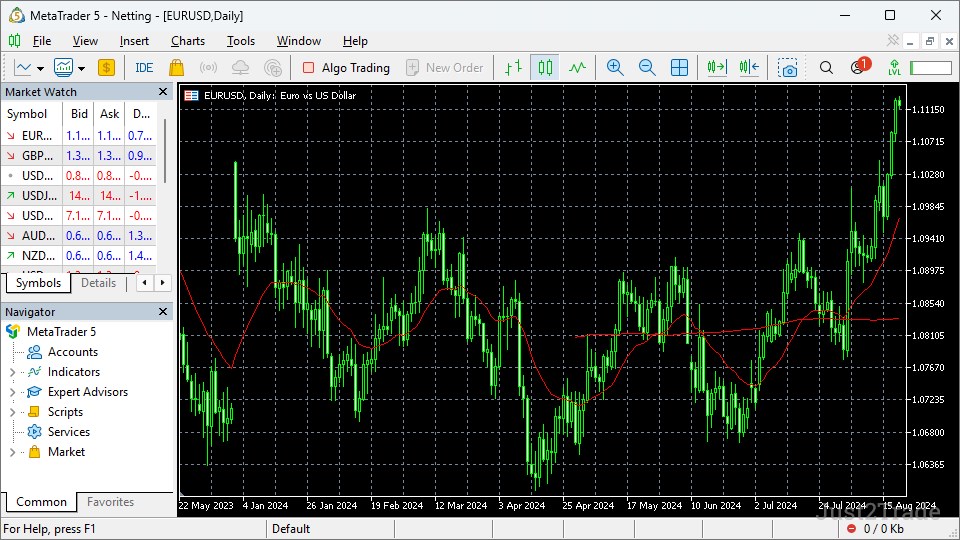This screenshot has height=540, width=960.
Task: Expand the Scripts tree node
Action: click(x=12, y=412)
